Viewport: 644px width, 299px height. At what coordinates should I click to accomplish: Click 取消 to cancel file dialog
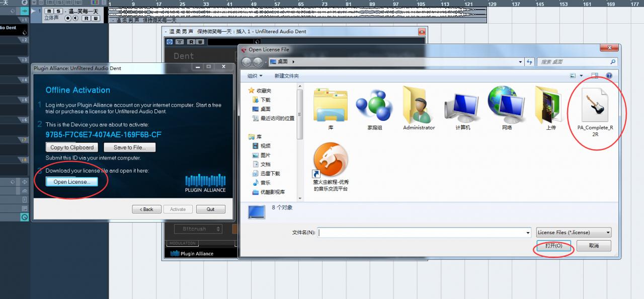(594, 246)
